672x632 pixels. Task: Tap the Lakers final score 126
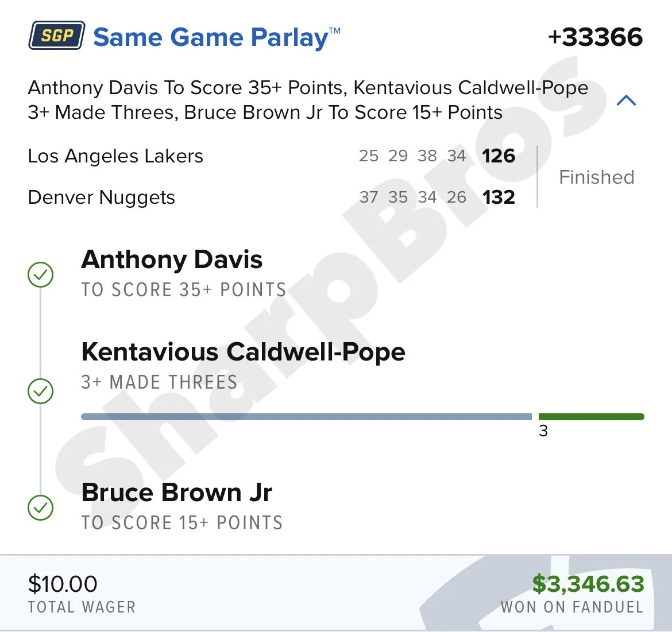[499, 156]
